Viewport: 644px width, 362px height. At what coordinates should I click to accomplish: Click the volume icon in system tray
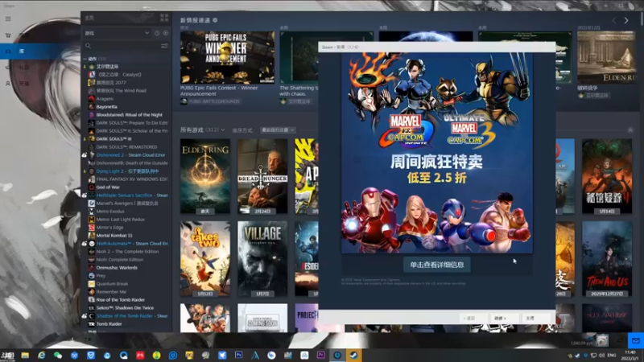click(x=601, y=355)
